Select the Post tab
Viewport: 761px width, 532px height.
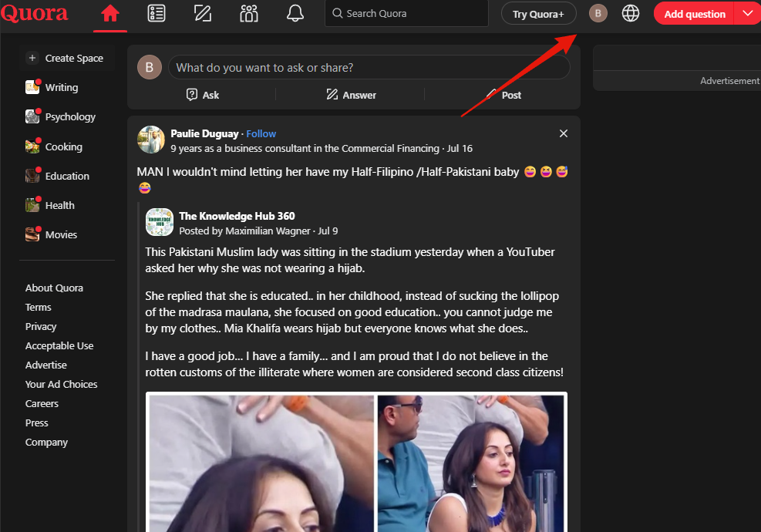[503, 95]
